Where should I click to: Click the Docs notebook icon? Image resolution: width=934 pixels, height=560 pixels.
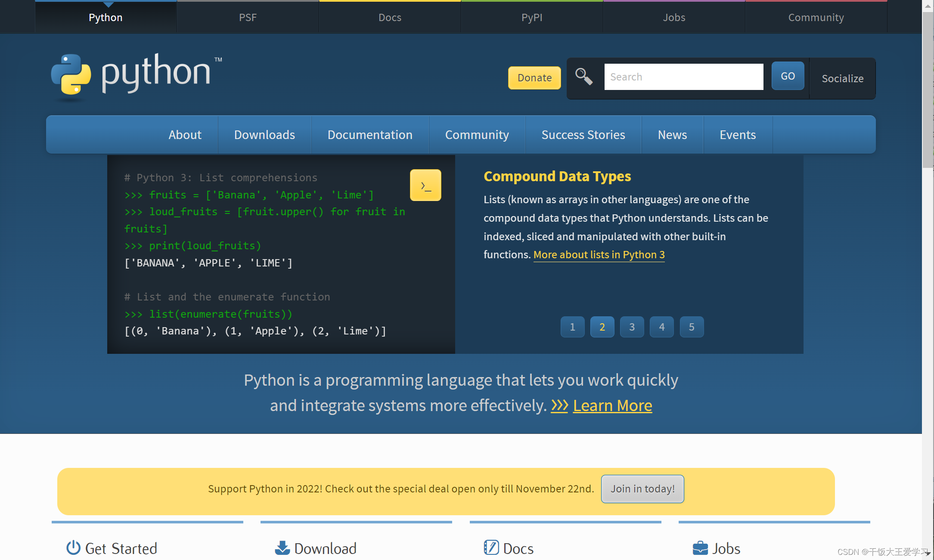[491, 548]
